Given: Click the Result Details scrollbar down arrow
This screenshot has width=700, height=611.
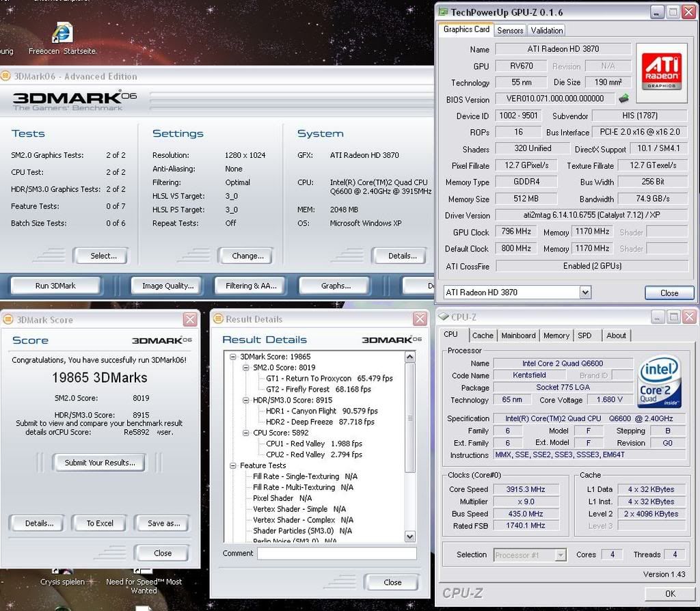Looking at the screenshot, I should pos(410,536).
